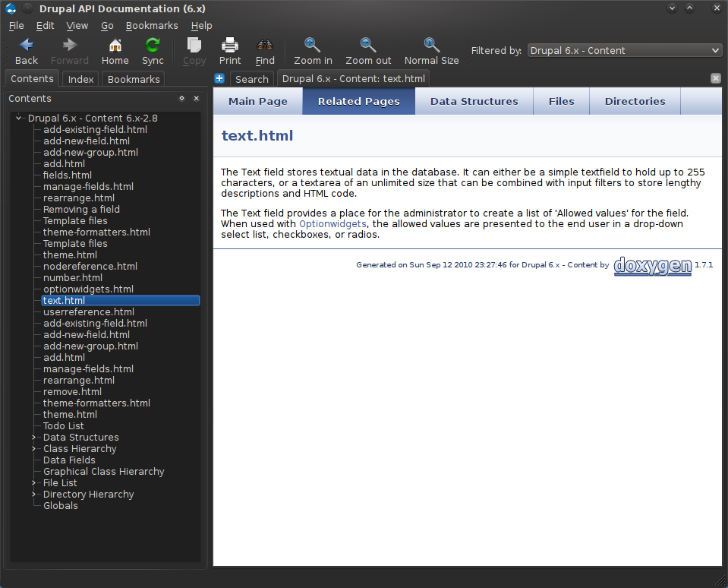Select Removing a field in the tree
Viewport: 728px width, 588px height.
click(x=81, y=210)
